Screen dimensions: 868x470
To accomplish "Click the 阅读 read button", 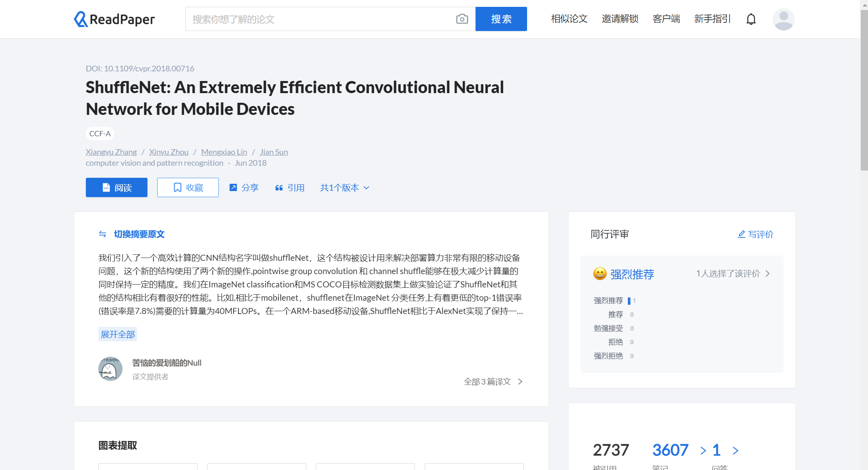I will click(x=116, y=187).
